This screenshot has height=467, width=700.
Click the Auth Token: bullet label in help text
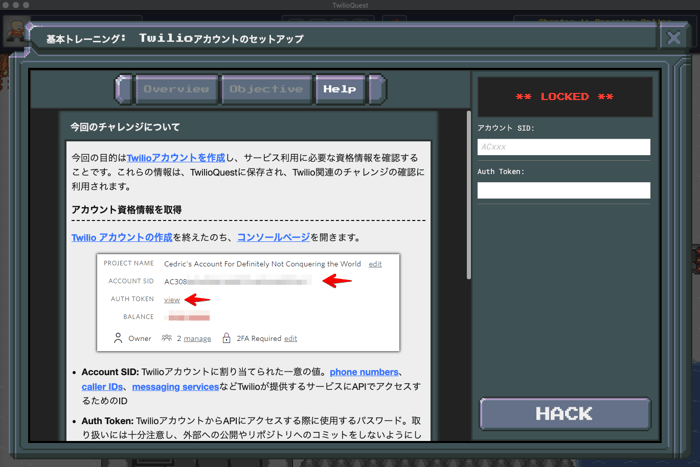coord(108,421)
